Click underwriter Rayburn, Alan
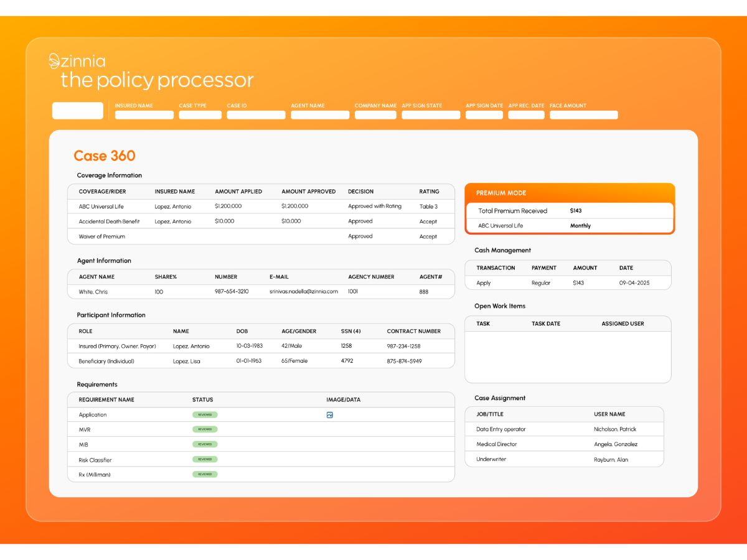Screen dimensions: 747x560 (x=611, y=460)
